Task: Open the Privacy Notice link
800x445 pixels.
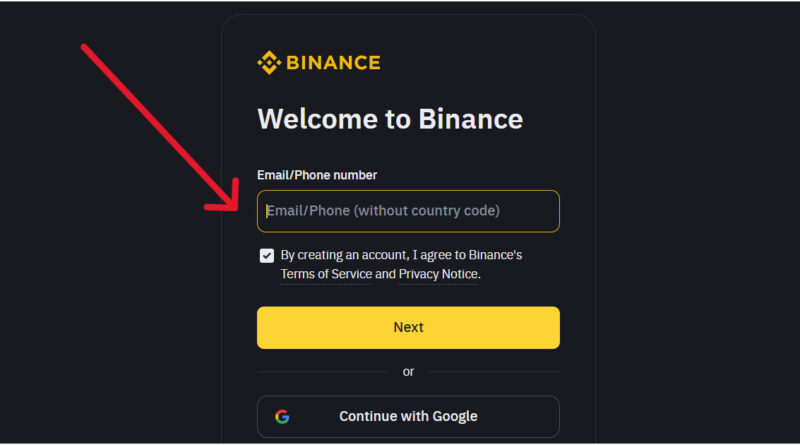Action: [x=438, y=274]
